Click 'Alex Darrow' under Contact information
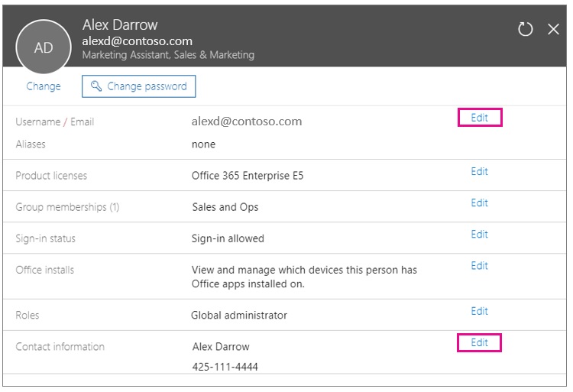Screen dimensions: 573x392 pyautogui.click(x=221, y=346)
